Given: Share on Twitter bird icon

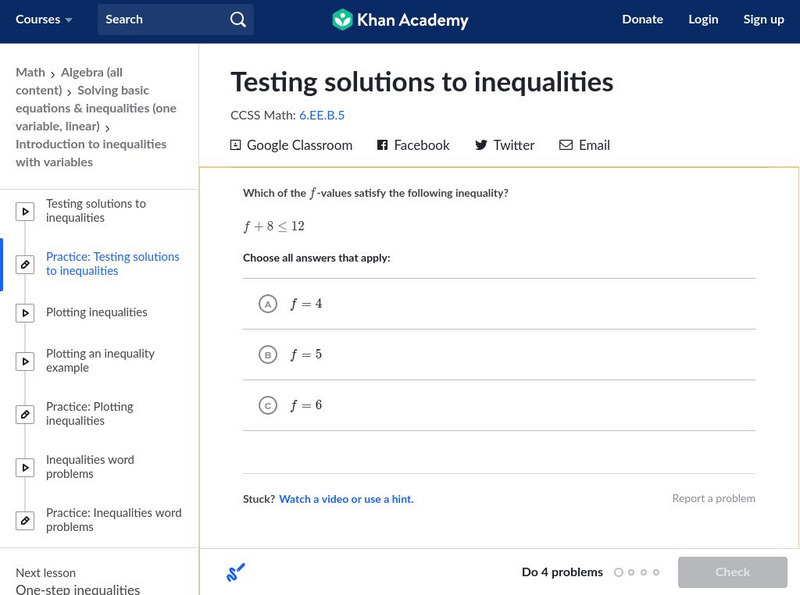Looking at the screenshot, I should (x=481, y=145).
